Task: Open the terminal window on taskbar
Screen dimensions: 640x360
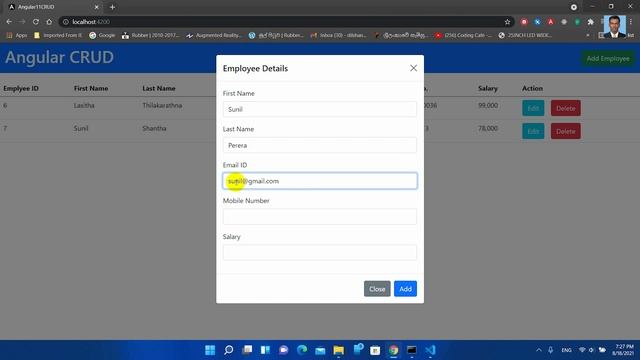Action: (412, 350)
